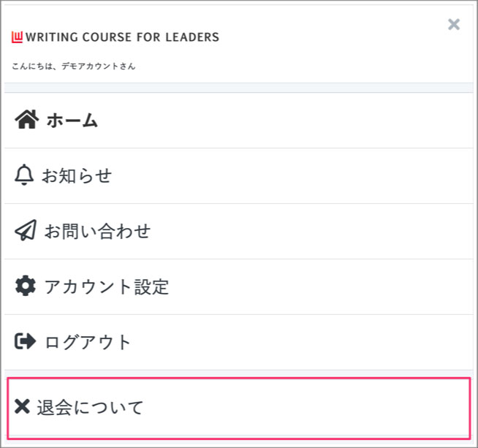Open the ホーム menu item
Viewport: 478px width, 448px height.
[72, 121]
